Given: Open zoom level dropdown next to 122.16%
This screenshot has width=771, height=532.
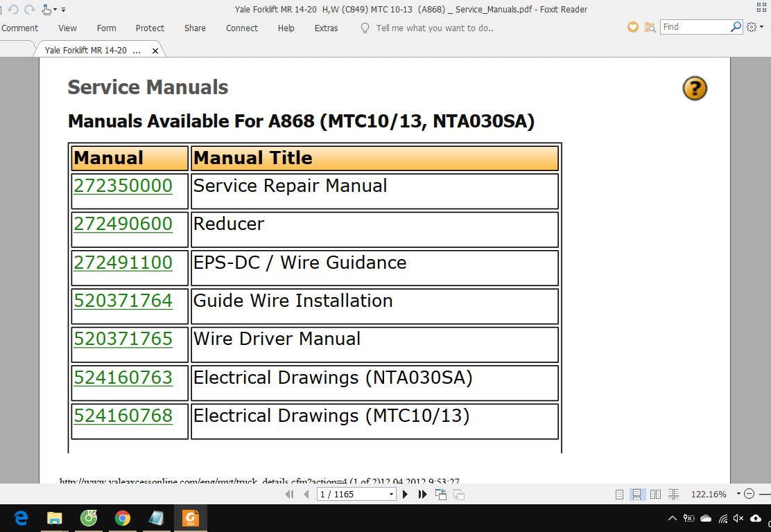Looking at the screenshot, I should click(738, 494).
